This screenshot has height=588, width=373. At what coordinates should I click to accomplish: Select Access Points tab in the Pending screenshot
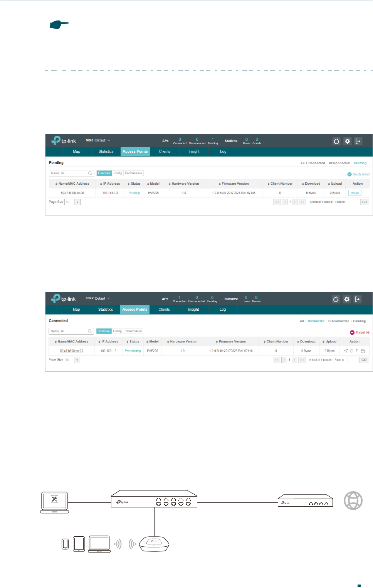pyautogui.click(x=135, y=152)
